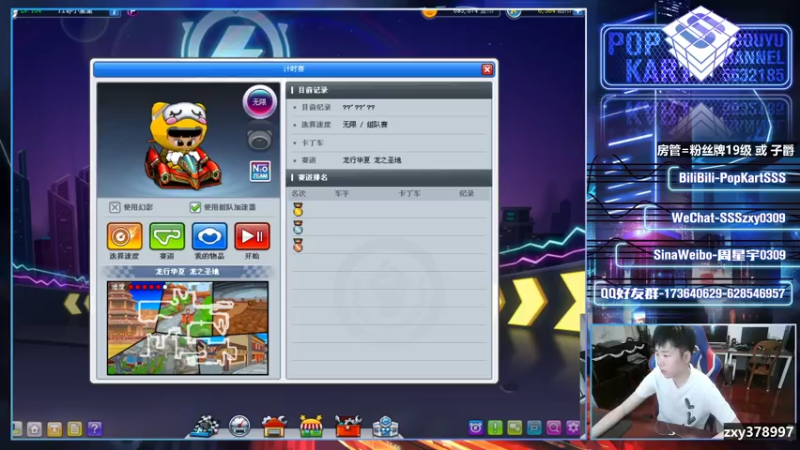Viewport: 800px width, 450px height.
Task: Click the kart character preview image
Action: tap(184, 145)
